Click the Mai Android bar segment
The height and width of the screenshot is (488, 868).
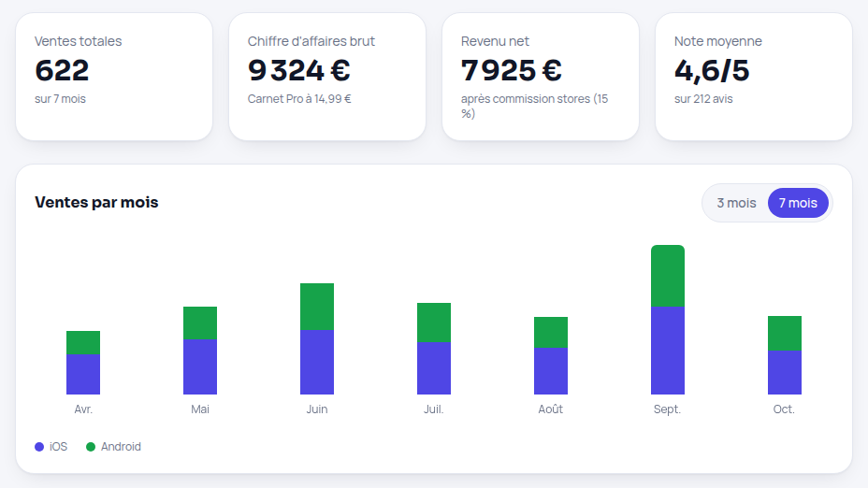[200, 323]
